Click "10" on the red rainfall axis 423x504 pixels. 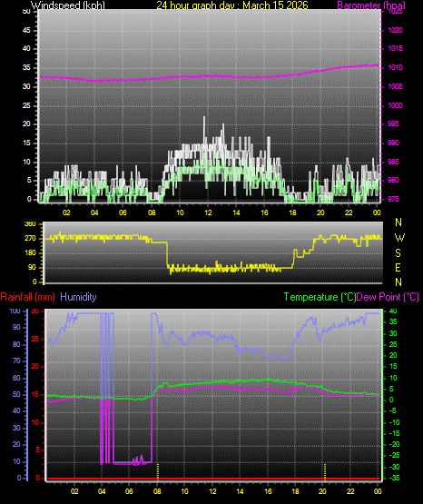[35, 422]
